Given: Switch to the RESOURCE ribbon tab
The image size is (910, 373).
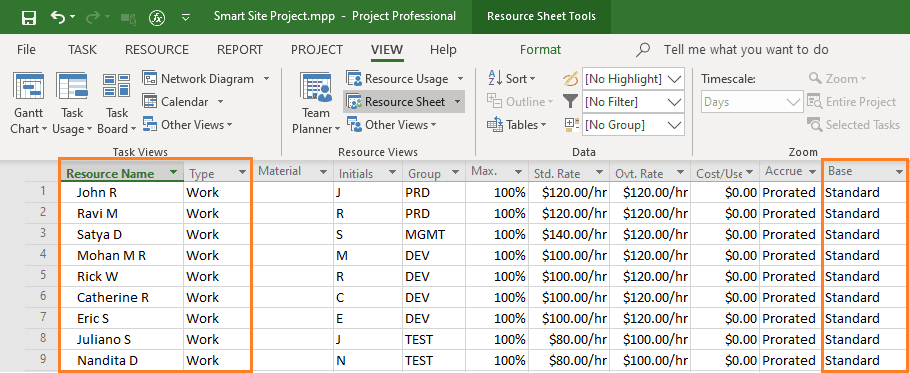Looking at the screenshot, I should [157, 50].
